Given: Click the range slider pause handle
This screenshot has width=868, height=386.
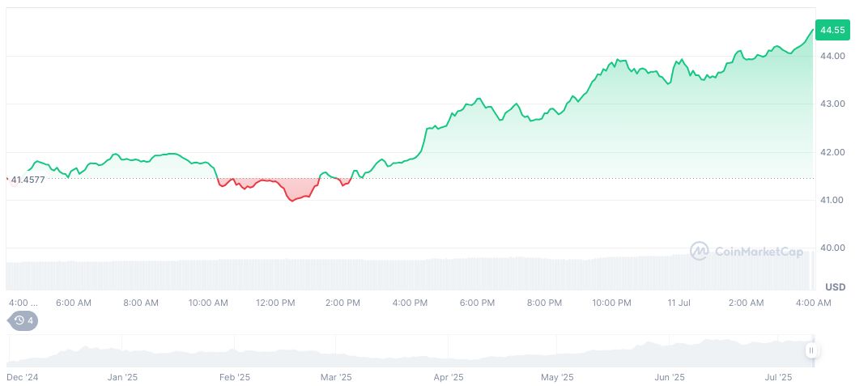Looking at the screenshot, I should (811, 350).
